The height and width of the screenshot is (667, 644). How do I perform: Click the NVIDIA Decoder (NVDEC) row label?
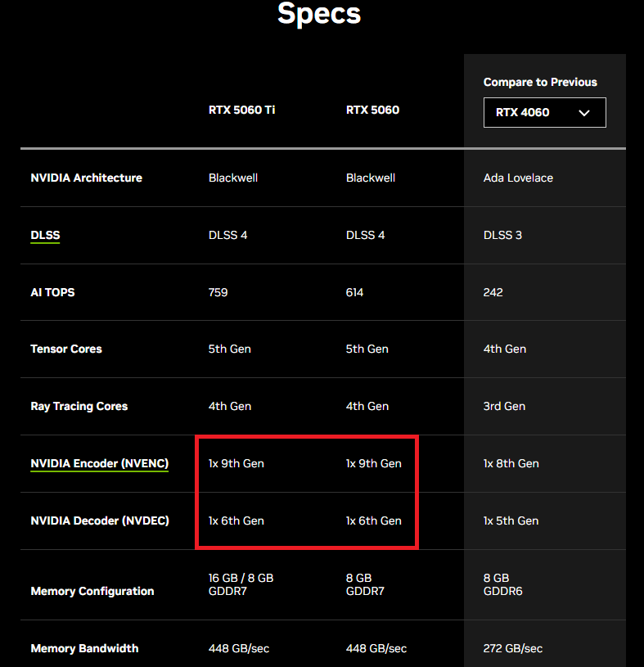pos(100,521)
